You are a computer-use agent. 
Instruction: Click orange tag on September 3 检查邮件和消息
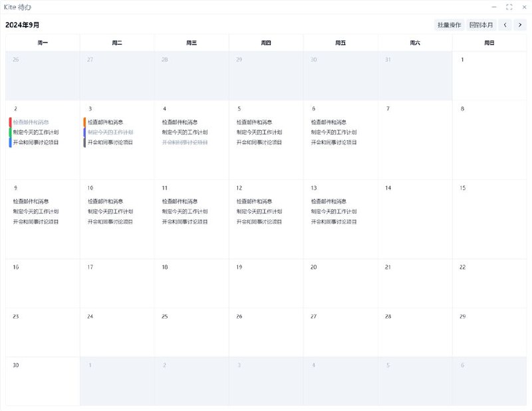(84, 122)
